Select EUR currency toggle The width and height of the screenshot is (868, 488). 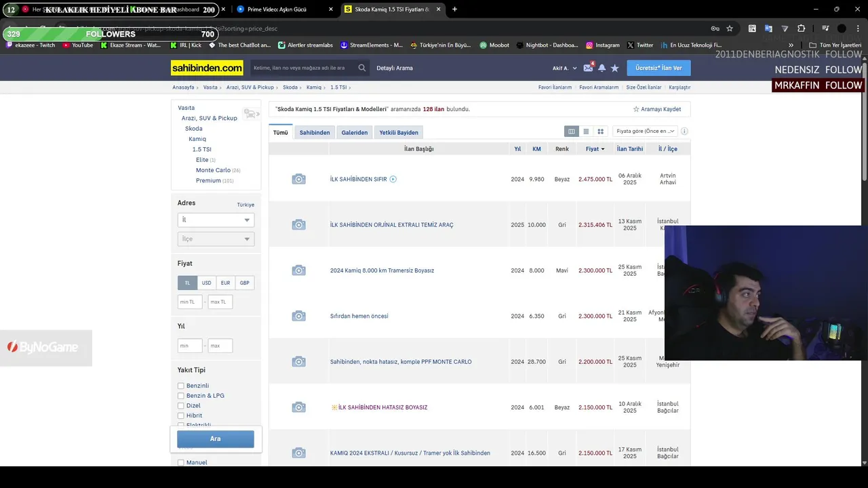pos(225,283)
